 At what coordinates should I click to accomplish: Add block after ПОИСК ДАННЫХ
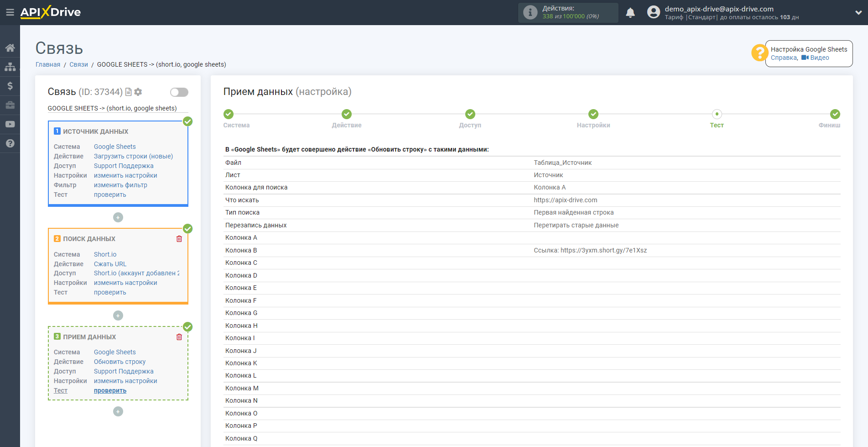point(118,316)
